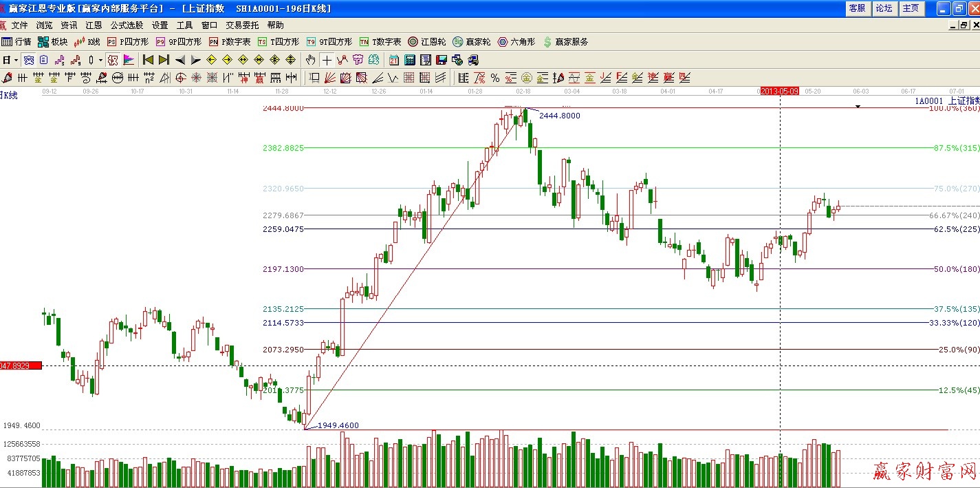980x488 pixels.
Task: Click the calendar date icon
Action: click(x=393, y=60)
